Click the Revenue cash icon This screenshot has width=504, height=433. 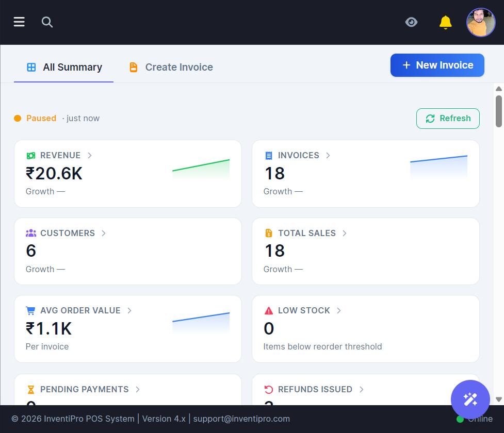pos(31,156)
